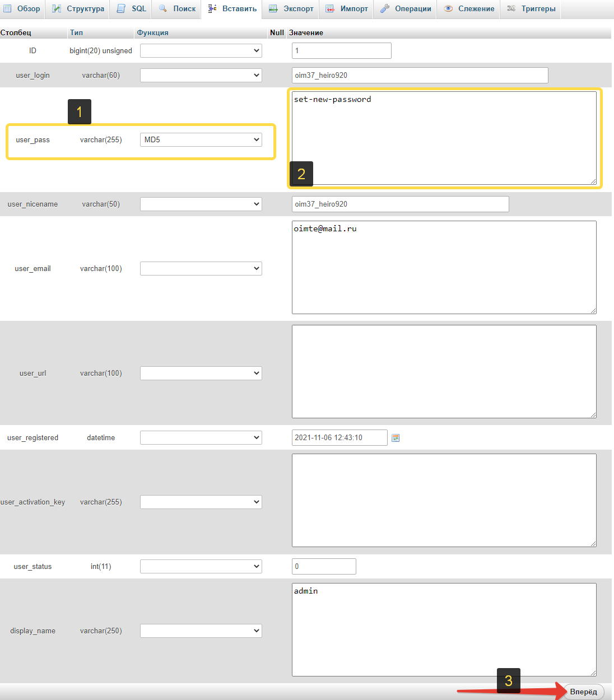Expand function dropdown for user_url
The height and width of the screenshot is (700, 614).
tap(201, 373)
